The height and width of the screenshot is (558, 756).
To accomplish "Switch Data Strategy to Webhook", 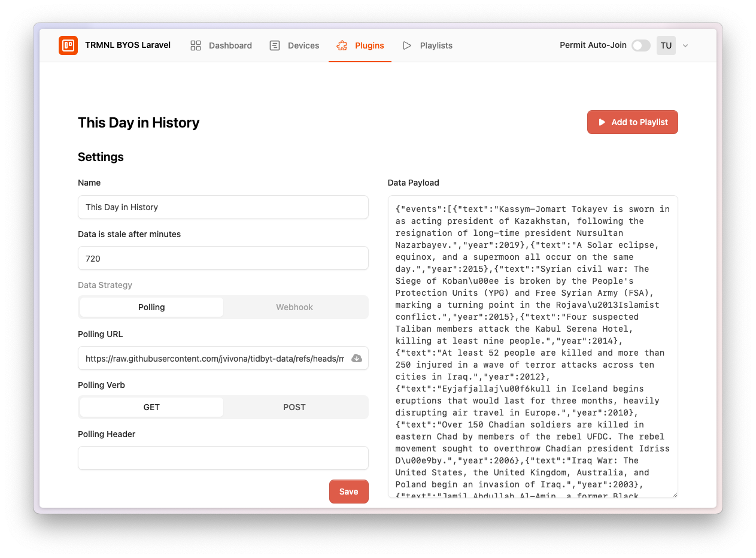I will click(294, 307).
